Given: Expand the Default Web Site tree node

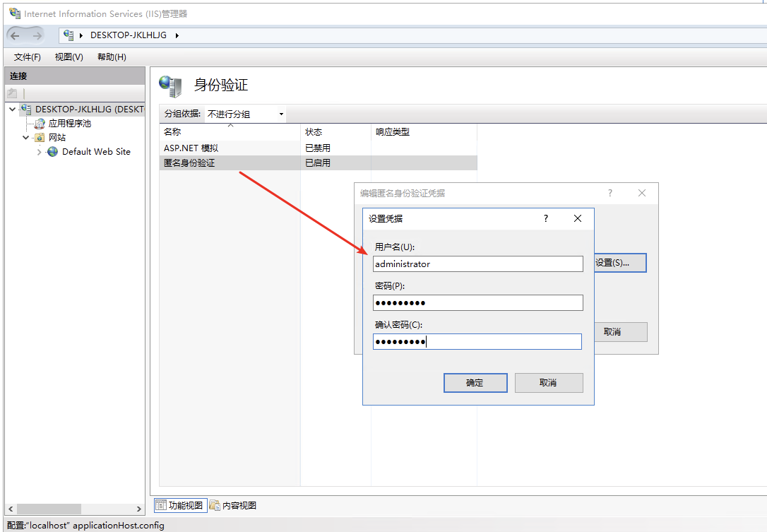Looking at the screenshot, I should 39,152.
